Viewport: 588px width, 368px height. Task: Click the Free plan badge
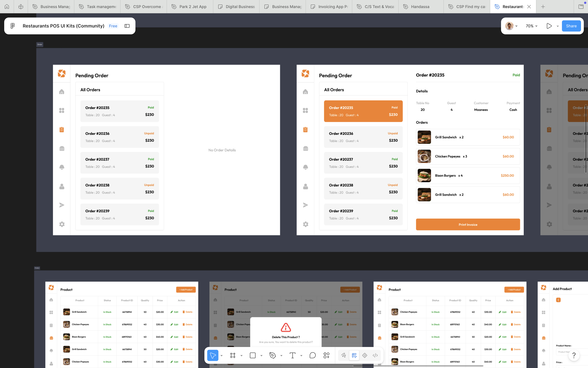click(113, 26)
